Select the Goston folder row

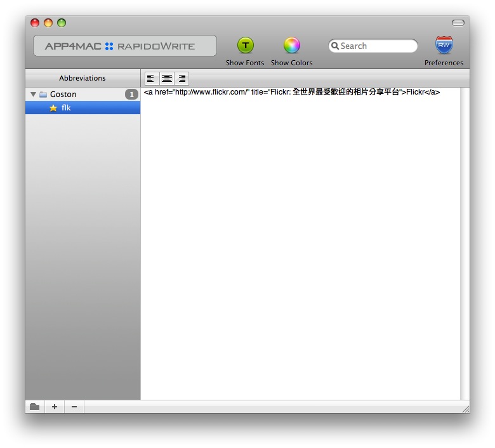(x=82, y=94)
